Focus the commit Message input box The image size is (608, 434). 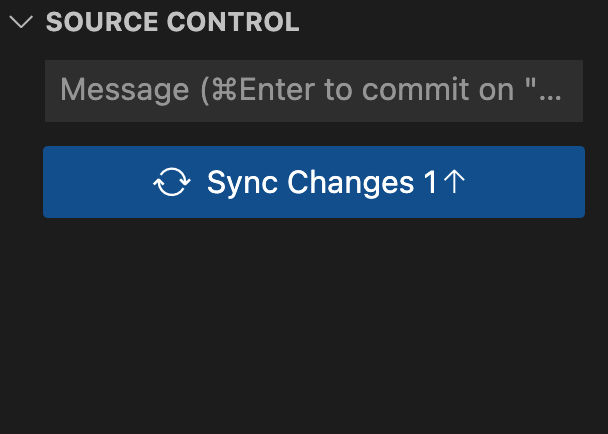click(313, 91)
